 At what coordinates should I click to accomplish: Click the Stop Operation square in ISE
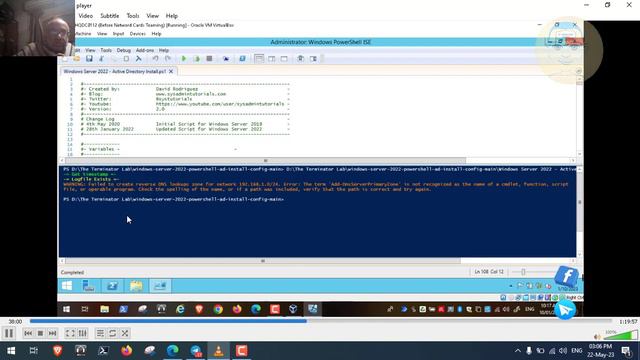209,59
